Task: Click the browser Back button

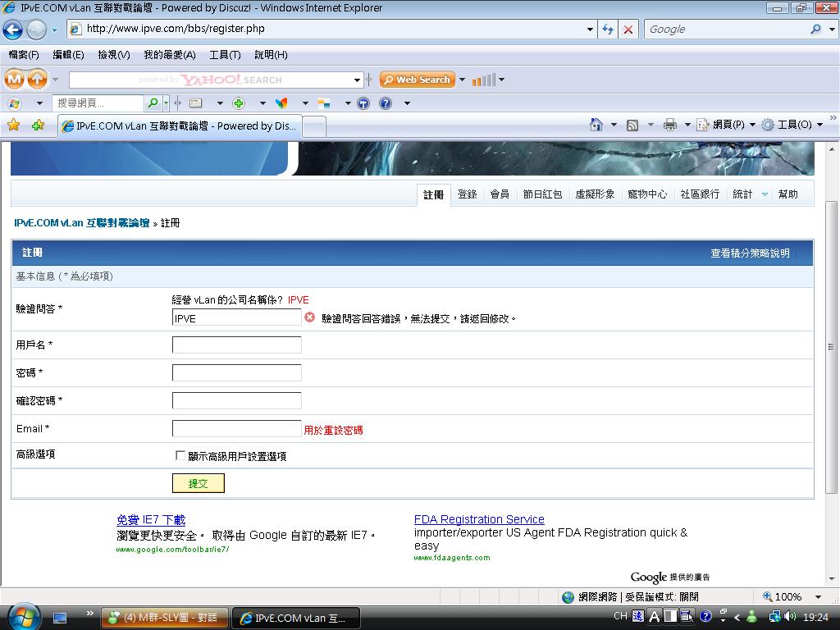Action: coord(12,30)
